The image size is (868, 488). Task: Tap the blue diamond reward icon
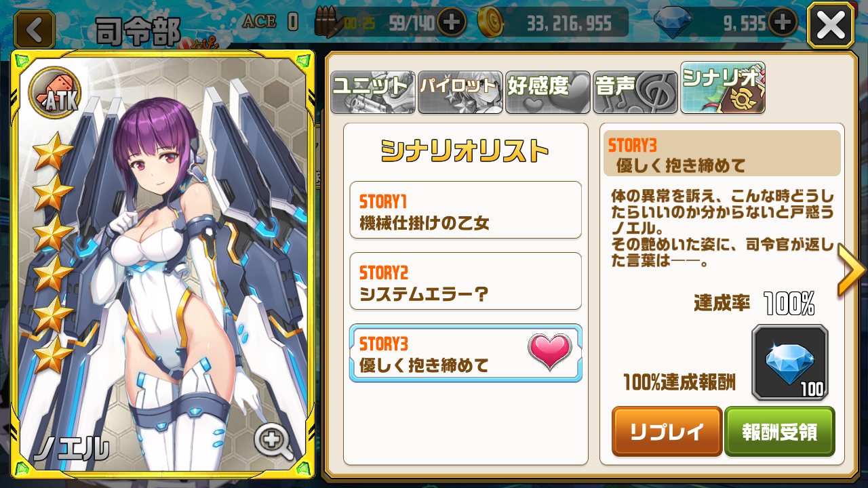point(790,363)
